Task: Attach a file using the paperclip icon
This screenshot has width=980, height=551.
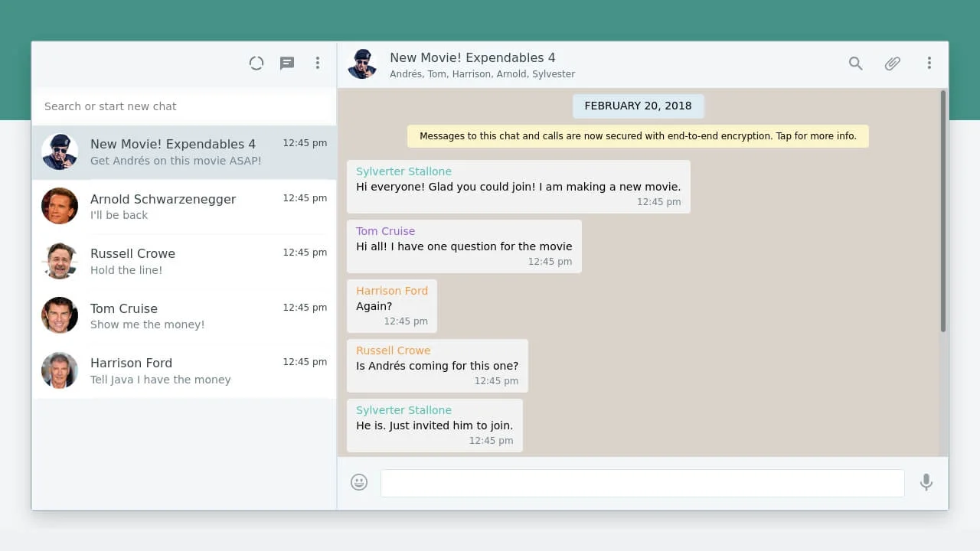Action: click(x=892, y=64)
